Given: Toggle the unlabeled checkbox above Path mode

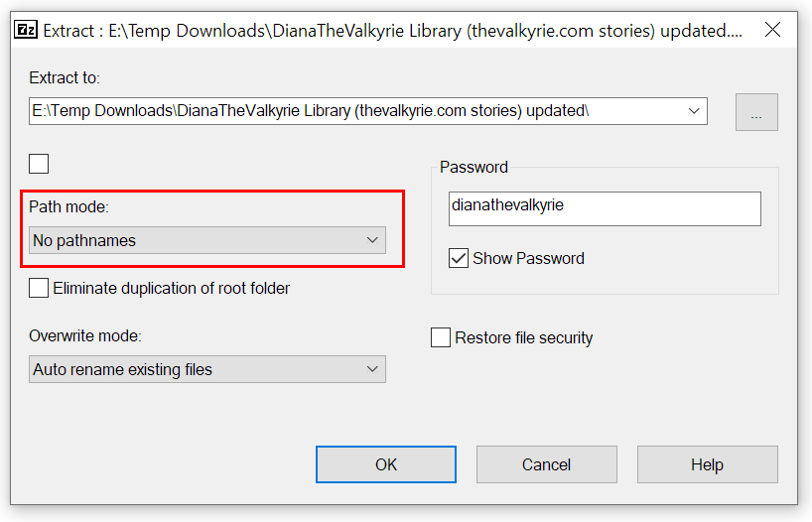Looking at the screenshot, I should click(39, 164).
